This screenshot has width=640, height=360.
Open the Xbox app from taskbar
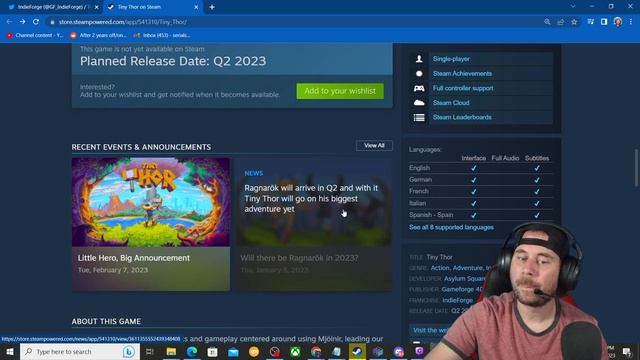[295, 351]
